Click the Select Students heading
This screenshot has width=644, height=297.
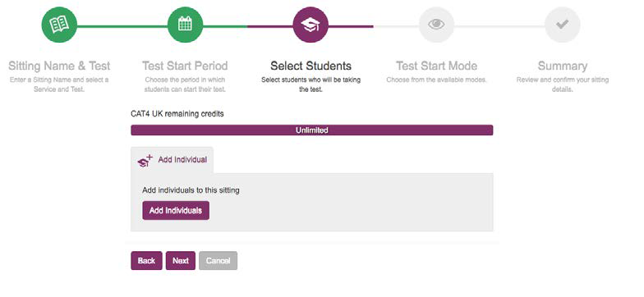[310, 66]
